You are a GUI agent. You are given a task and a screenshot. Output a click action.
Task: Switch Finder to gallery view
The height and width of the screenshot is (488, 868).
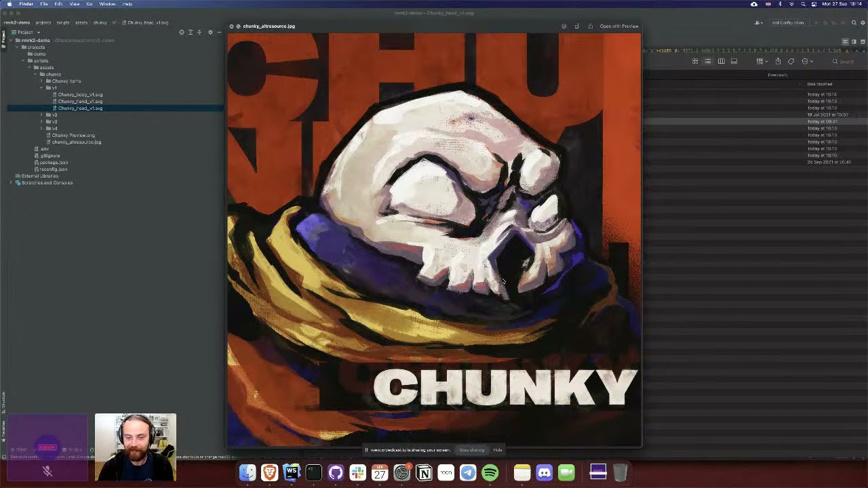(734, 61)
